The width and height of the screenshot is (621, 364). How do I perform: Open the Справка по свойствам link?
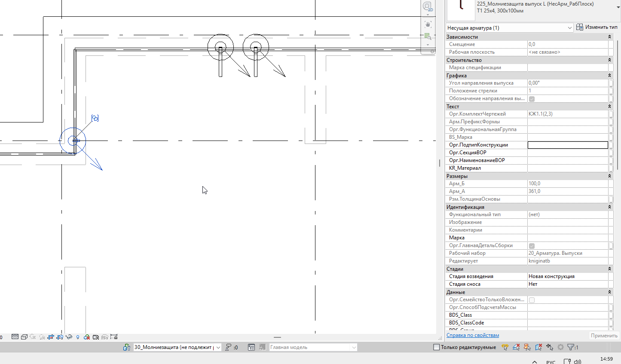(473, 335)
